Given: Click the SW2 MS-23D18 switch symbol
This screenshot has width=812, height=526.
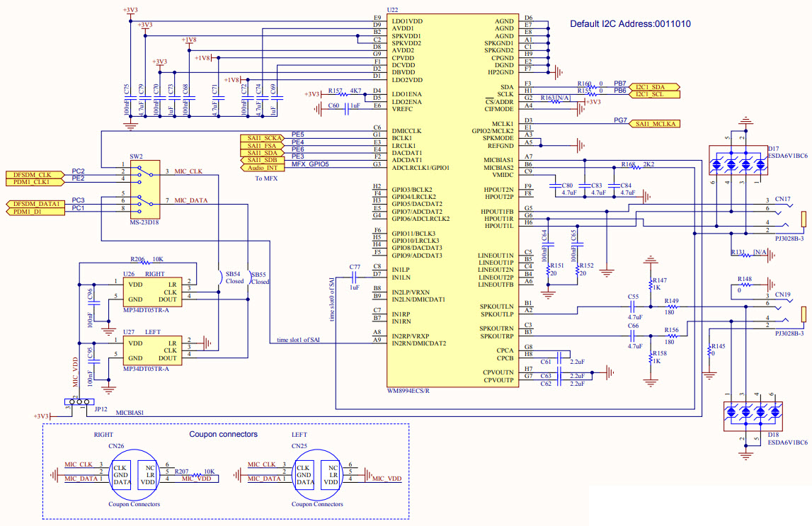Looking at the screenshot, I should click(144, 190).
